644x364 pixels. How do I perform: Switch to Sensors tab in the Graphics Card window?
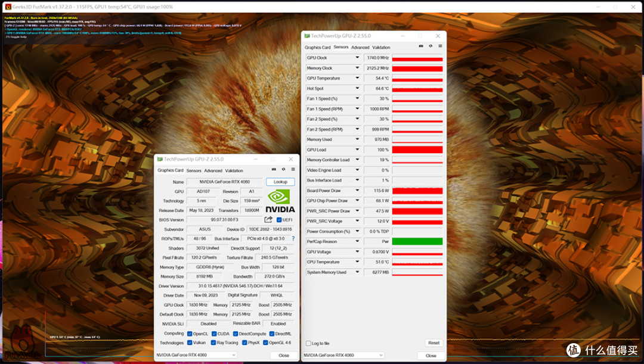pos(193,171)
